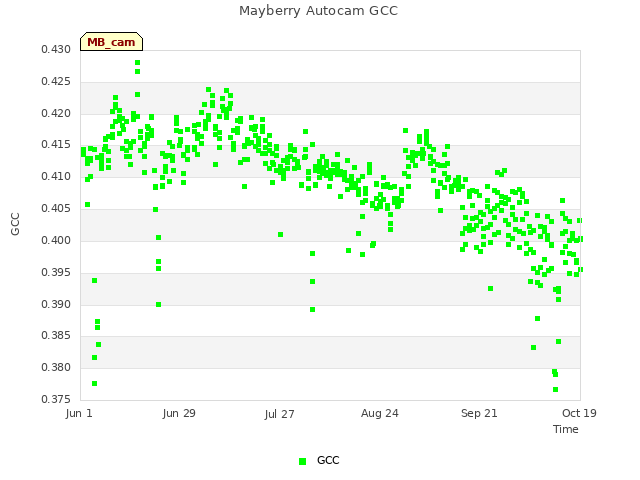The width and height of the screenshot is (640, 480).
Task: Click the 0.375 y-axis value
Action: point(56,399)
